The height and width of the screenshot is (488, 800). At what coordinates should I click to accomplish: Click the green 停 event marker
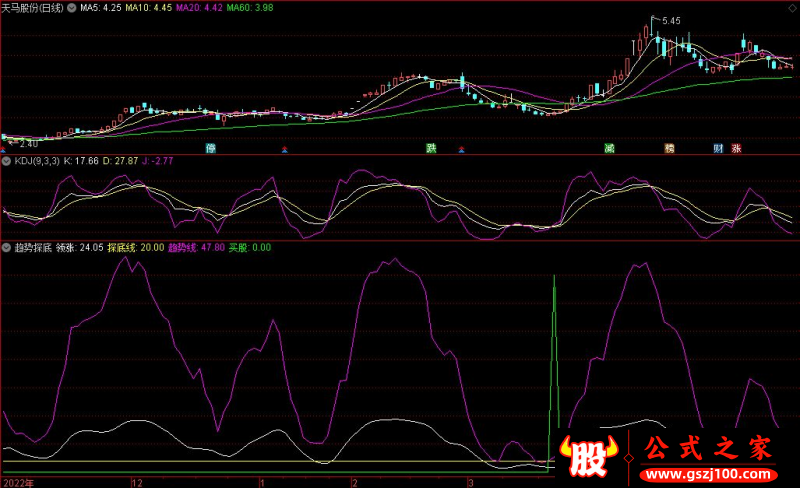[211, 148]
